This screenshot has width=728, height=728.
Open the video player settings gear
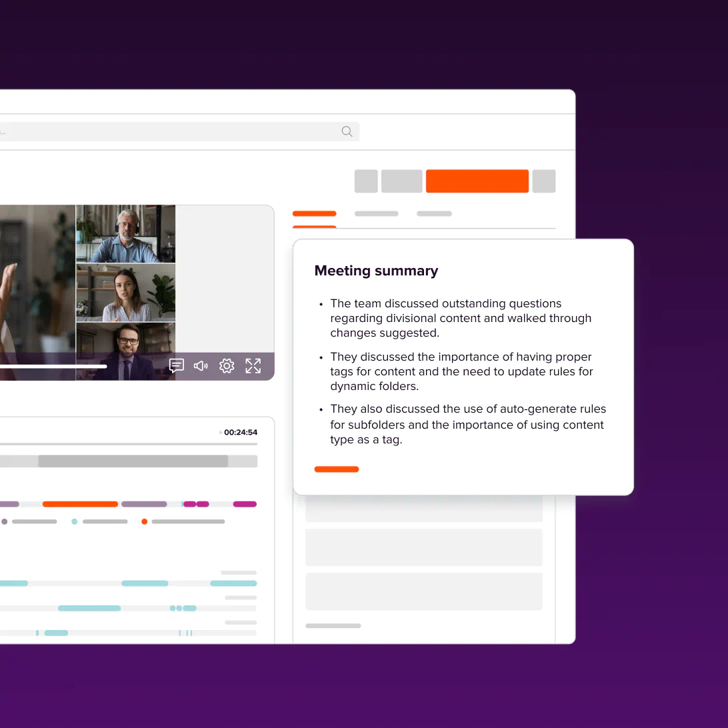click(227, 365)
